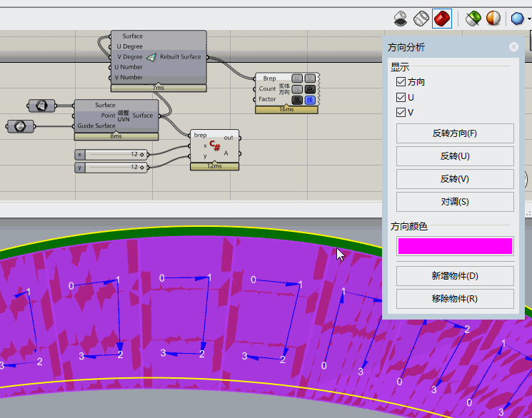Toggle the U display checkbox
The image size is (532, 418).
tap(401, 97)
